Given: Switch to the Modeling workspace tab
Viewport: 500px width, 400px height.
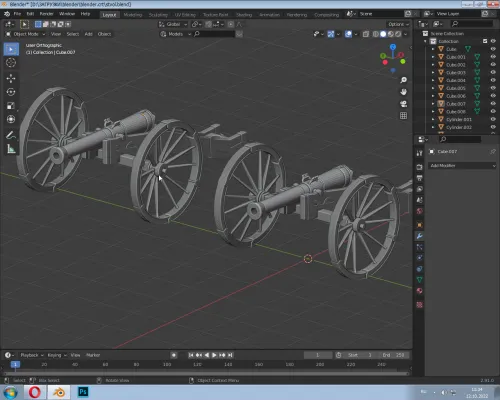Looking at the screenshot, I should [x=133, y=15].
